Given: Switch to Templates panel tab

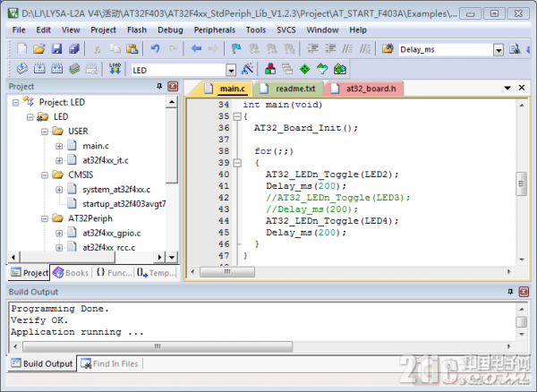Looking at the screenshot, I should pos(156,273).
